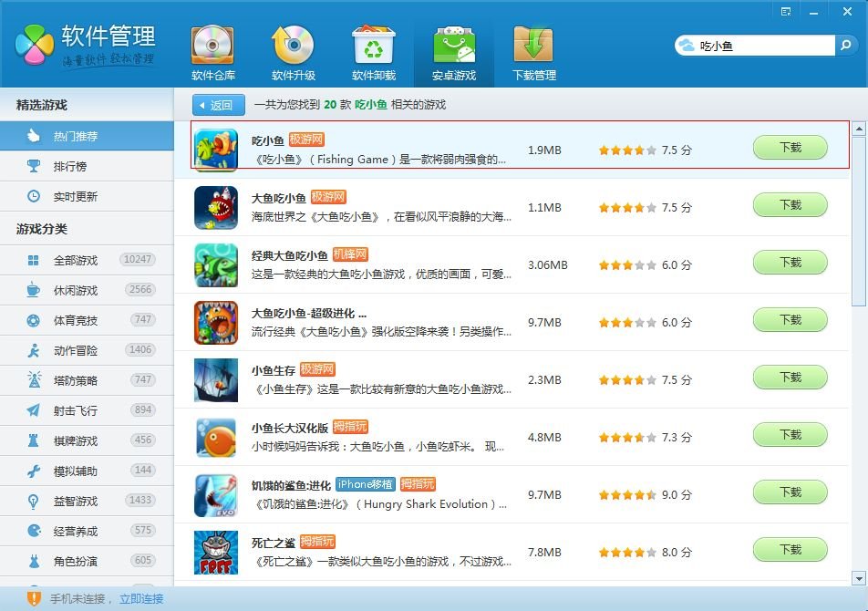Viewport: 868px width, 611px height.
Task: Click the 软件管理 clover logo
Action: pos(35,45)
